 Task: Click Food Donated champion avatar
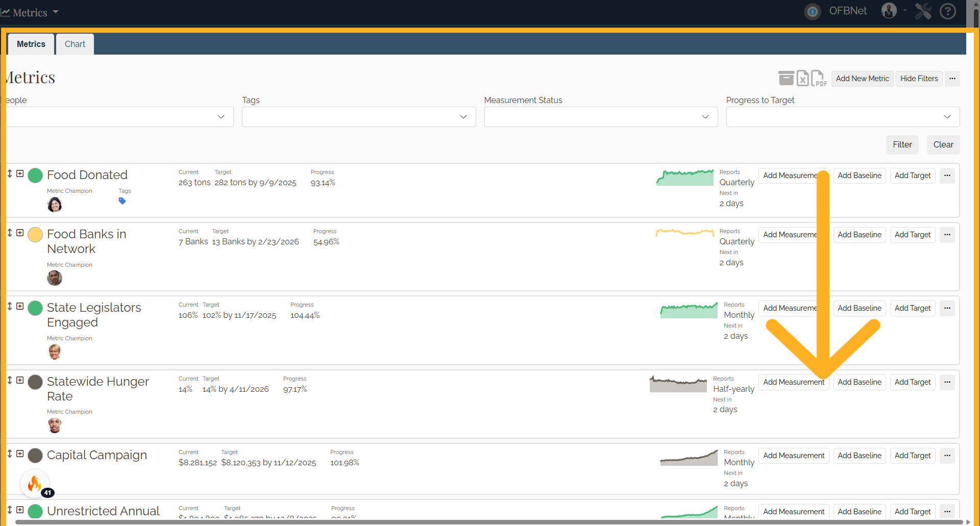(55, 205)
